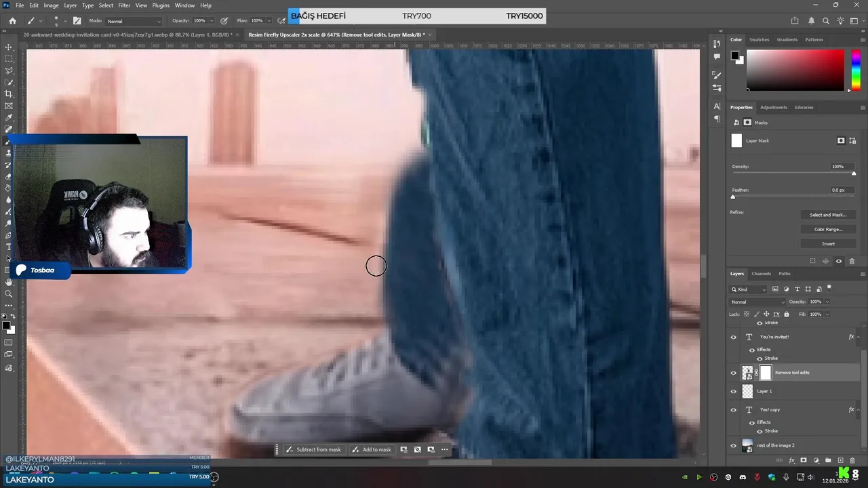The image size is (868, 488).
Task: Select the Type tool
Action: pos(9,247)
